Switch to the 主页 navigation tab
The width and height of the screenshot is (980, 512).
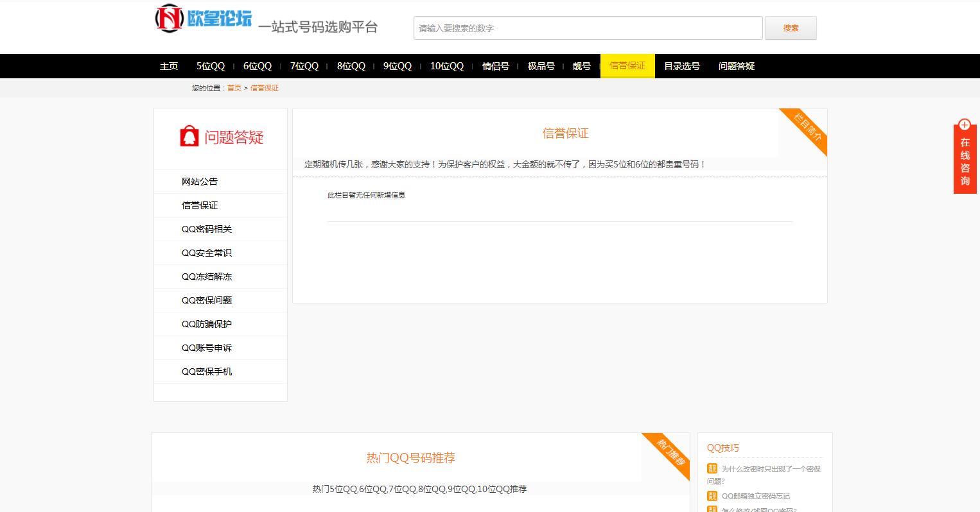pyautogui.click(x=168, y=65)
